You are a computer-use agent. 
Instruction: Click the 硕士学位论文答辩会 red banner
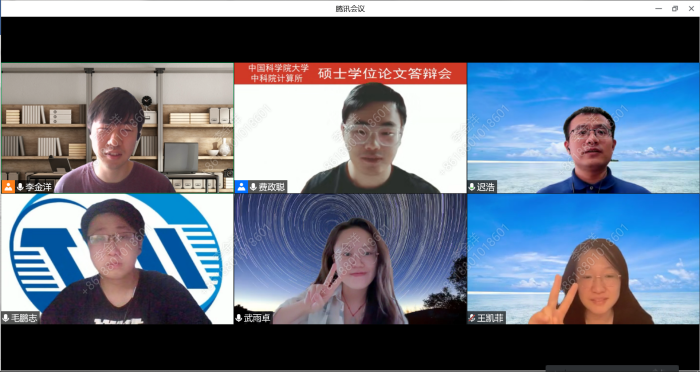click(x=350, y=73)
